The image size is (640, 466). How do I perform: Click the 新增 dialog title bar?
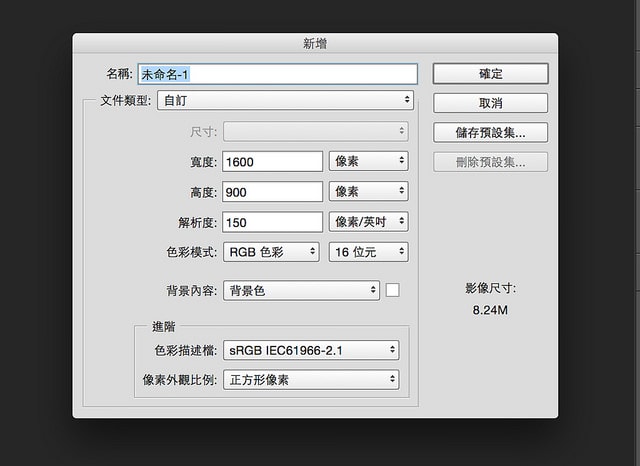[315, 43]
